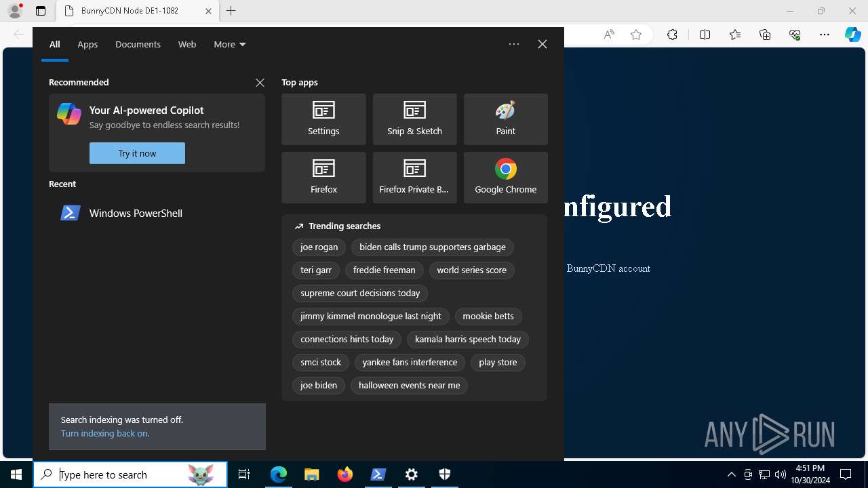Open Edge Settings and more menu
Viewport: 868px width, 488px height.
coord(825,35)
